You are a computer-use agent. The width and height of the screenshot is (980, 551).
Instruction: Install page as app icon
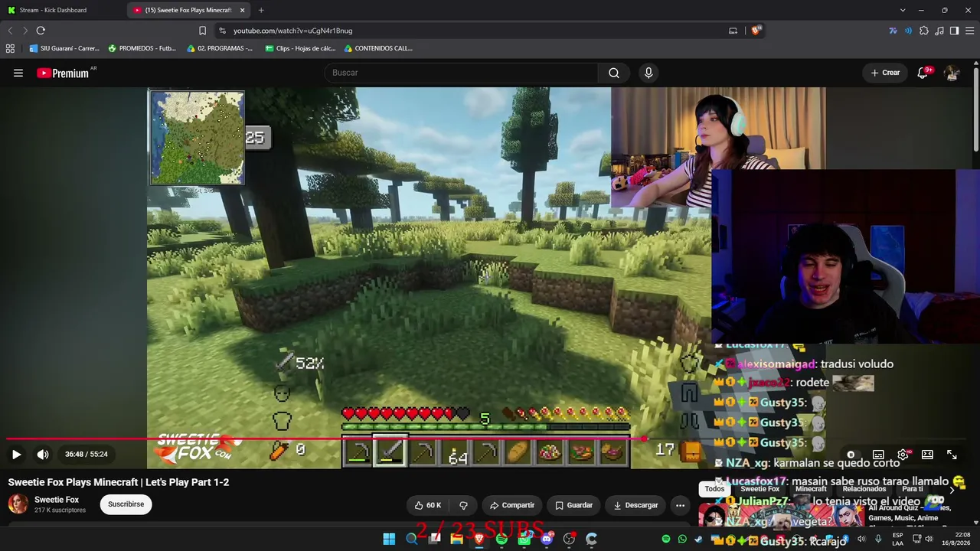(733, 31)
